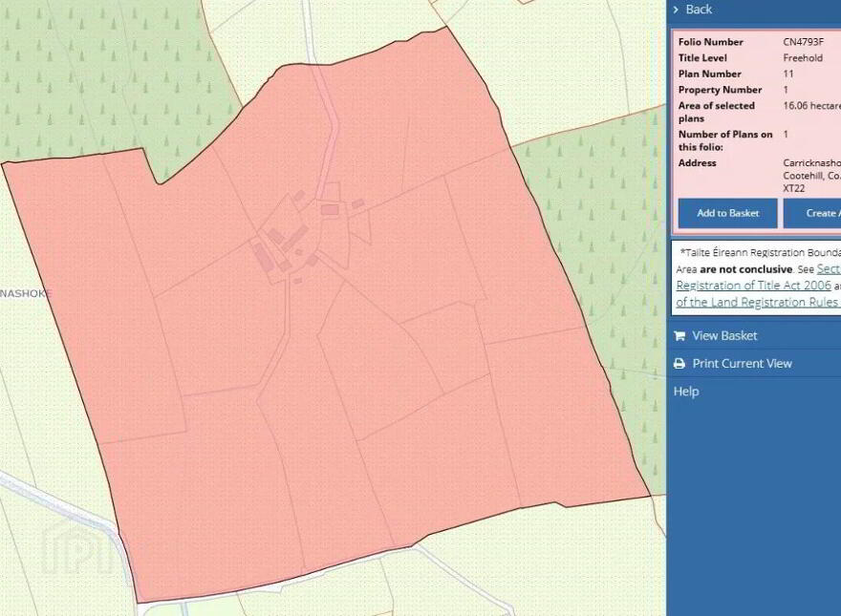Screen dimensions: 841x616
Task: Follow the Land Registration Rules link
Action: 757,303
